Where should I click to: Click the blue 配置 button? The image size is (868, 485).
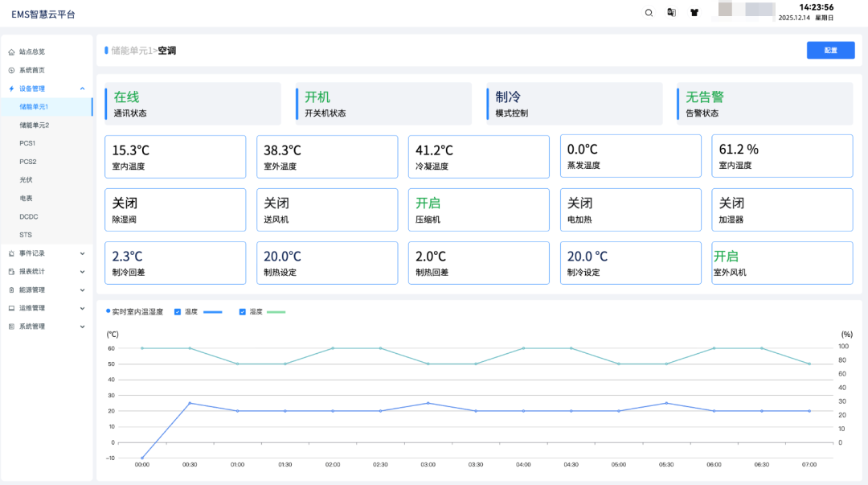[830, 50]
